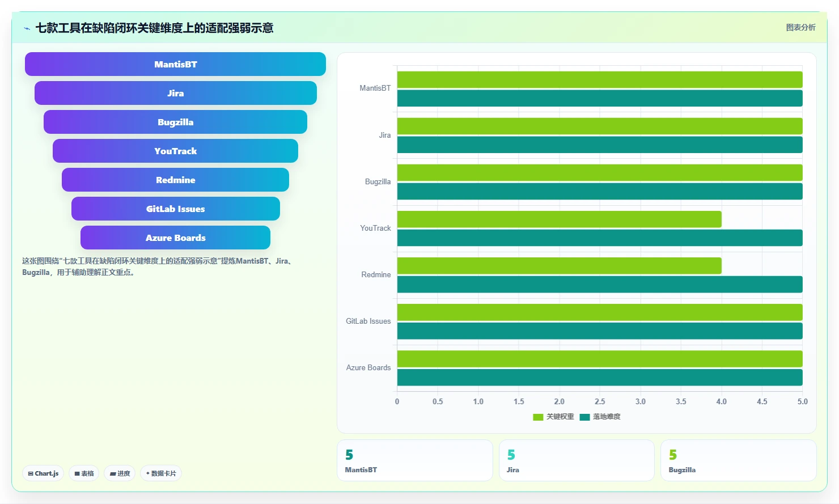Click the Azure Boards teal bar

click(x=600, y=377)
